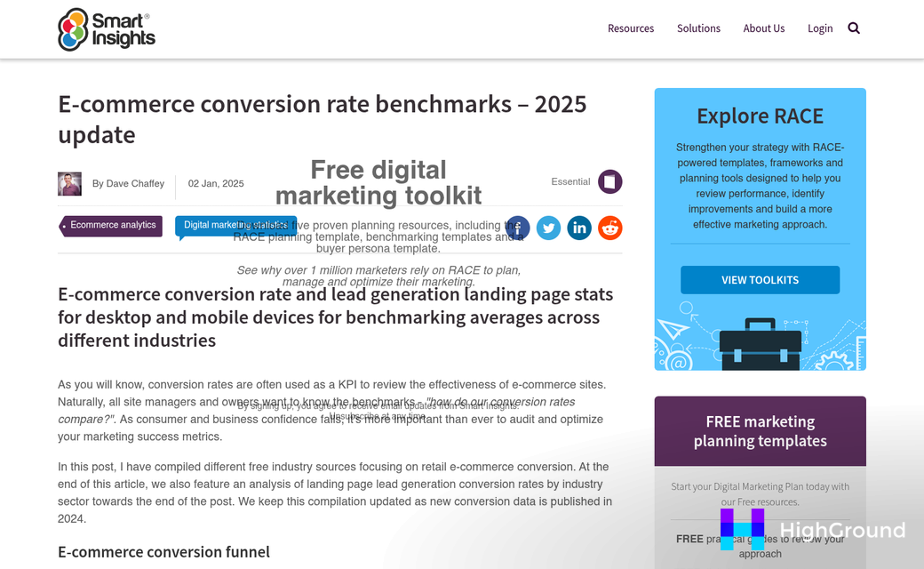Viewport: 924px width, 569px height.
Task: Select the Essential membership label
Action: click(x=570, y=181)
